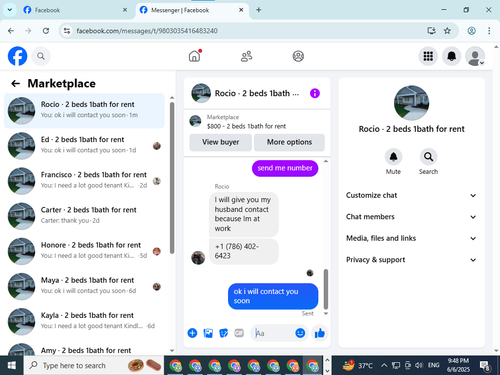The width and height of the screenshot is (500, 375).
Task: Open the sticker picker icon
Action: point(224,333)
